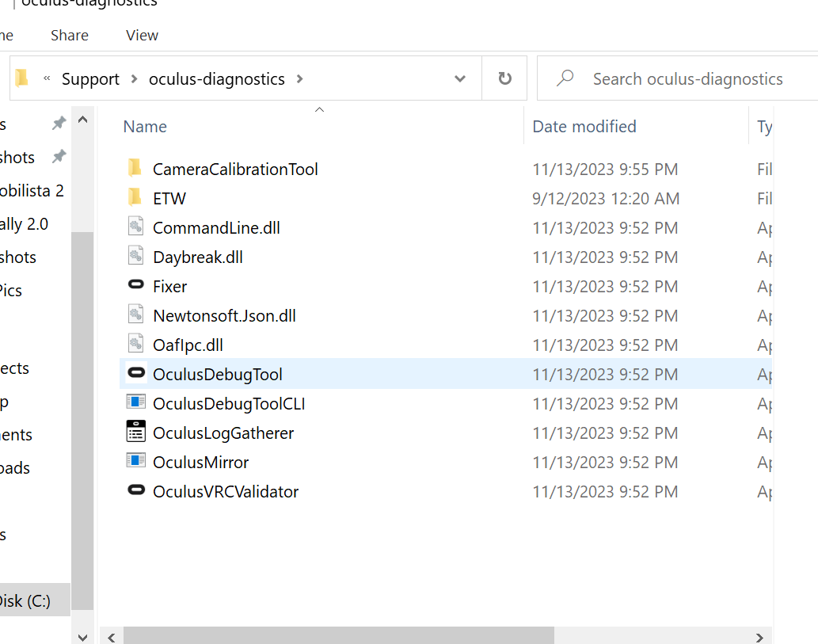Screen dimensions: 818x644
Task: Open the 'Pics' navigation item
Action: click(x=11, y=291)
